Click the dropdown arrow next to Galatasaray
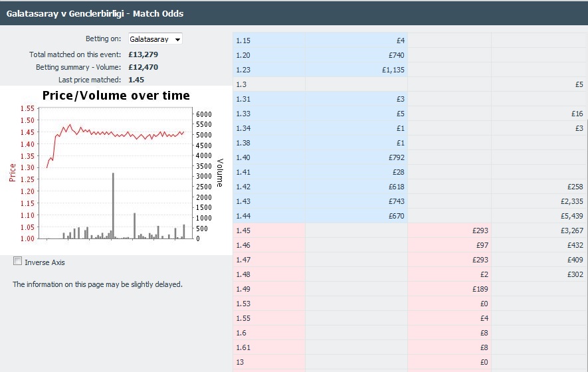Image resolution: width=588 pixels, height=372 pixels. (x=178, y=39)
